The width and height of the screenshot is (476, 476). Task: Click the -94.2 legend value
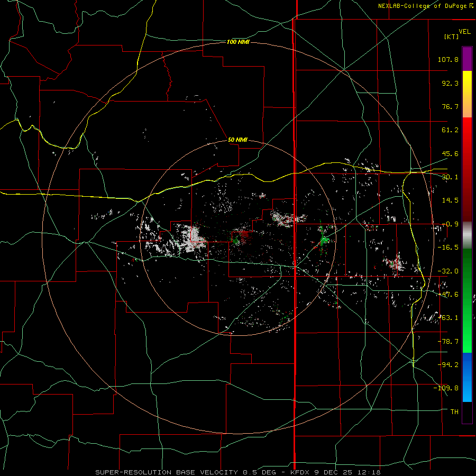(x=448, y=364)
